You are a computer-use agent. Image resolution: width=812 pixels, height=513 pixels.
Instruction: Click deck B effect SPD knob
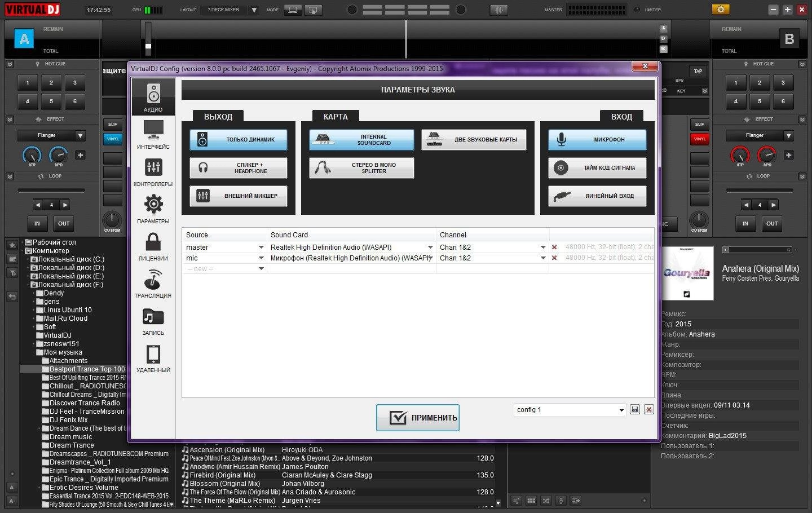pos(767,155)
